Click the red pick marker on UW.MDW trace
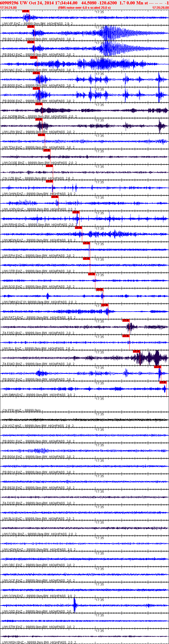The height and width of the screenshot is (644, 169). tap(79, 228)
